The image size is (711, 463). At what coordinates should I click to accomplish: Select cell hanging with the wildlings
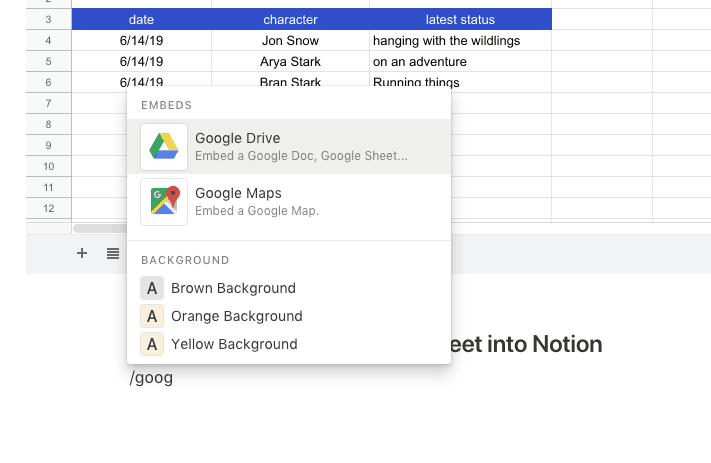coord(460,40)
